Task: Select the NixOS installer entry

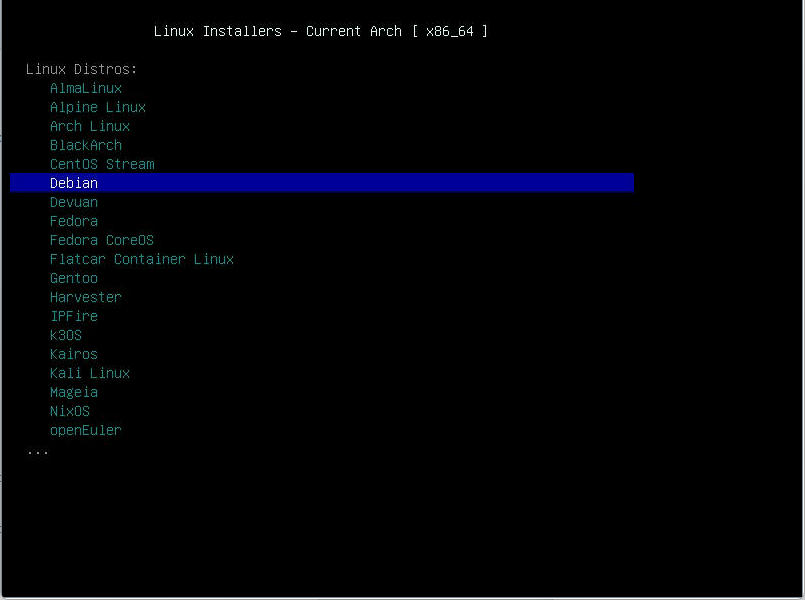Action: pos(70,411)
